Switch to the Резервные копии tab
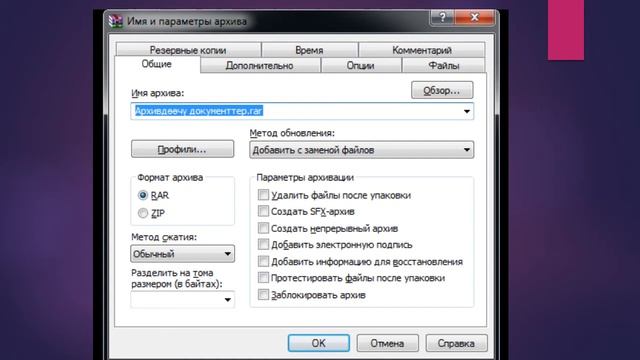The width and height of the screenshot is (640, 360). pos(188,50)
